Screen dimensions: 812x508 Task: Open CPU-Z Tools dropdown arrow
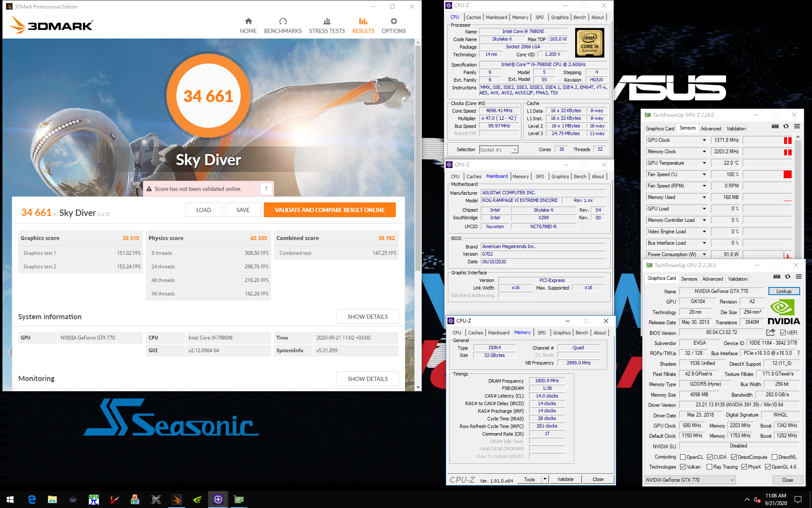545,479
